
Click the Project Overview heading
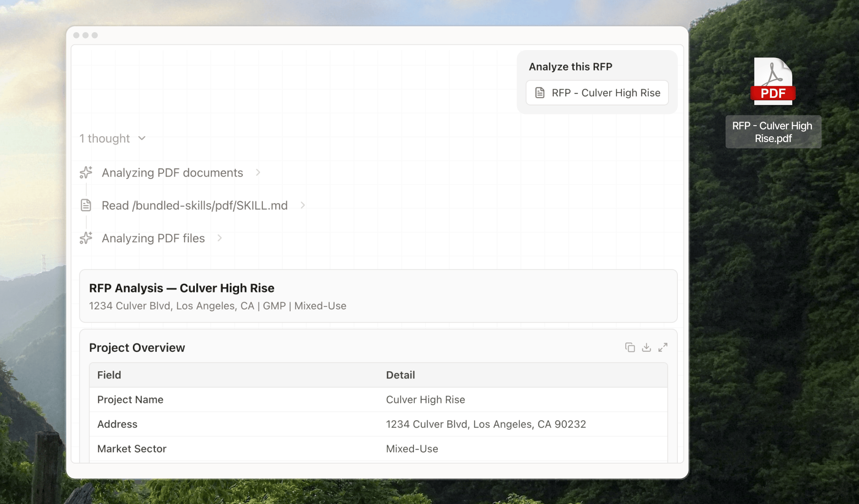137,348
